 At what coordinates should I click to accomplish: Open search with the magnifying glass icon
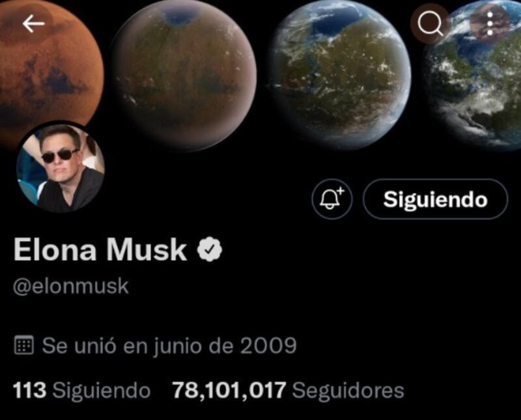(x=430, y=24)
